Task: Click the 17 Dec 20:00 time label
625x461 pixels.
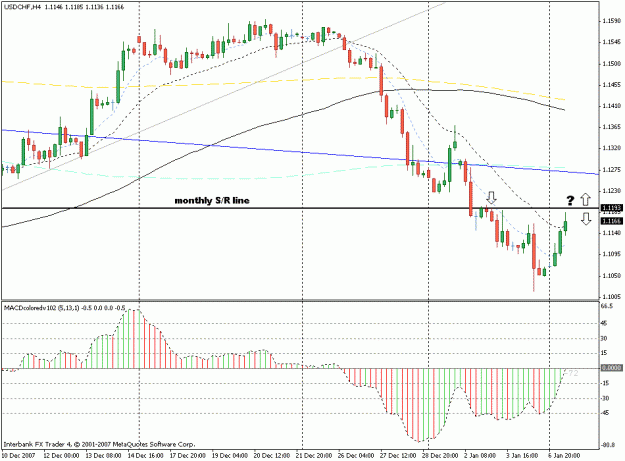Action: tap(188, 455)
